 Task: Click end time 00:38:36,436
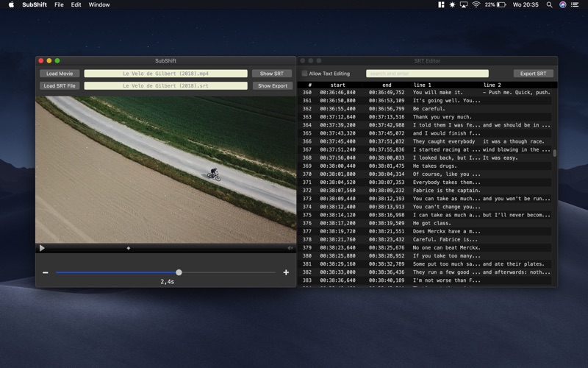(x=387, y=272)
